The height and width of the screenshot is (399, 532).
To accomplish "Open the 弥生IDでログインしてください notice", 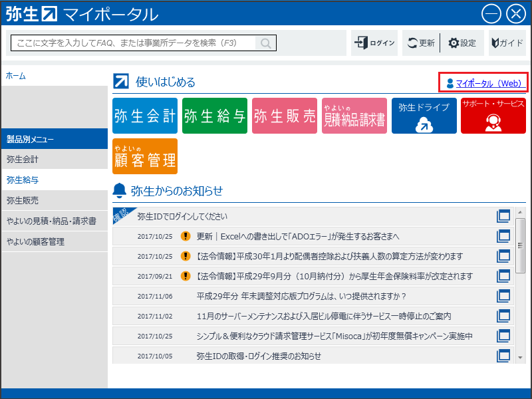I will pos(182,216).
